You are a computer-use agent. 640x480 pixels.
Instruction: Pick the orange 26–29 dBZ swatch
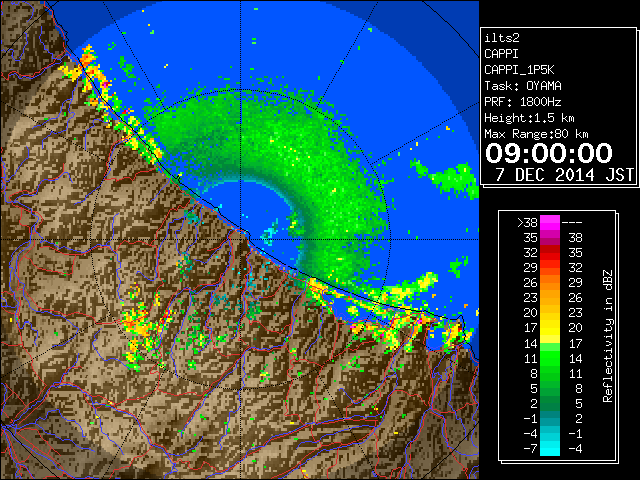[x=550, y=283]
